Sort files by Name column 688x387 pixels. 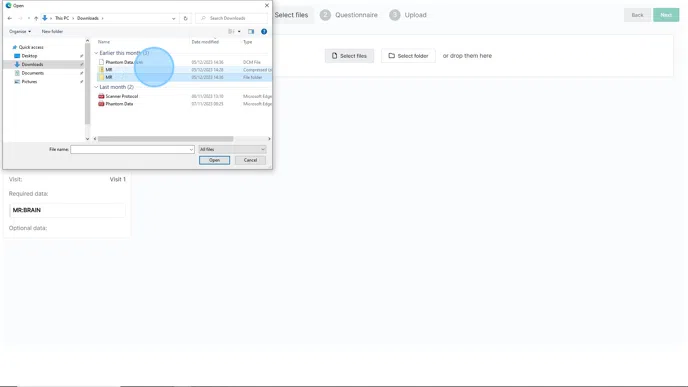(104, 42)
